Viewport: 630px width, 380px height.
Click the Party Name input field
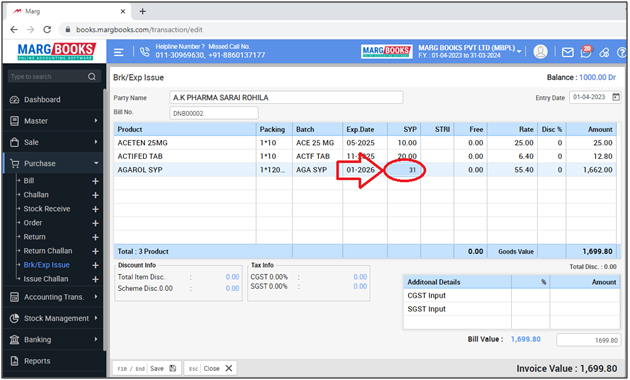[286, 98]
